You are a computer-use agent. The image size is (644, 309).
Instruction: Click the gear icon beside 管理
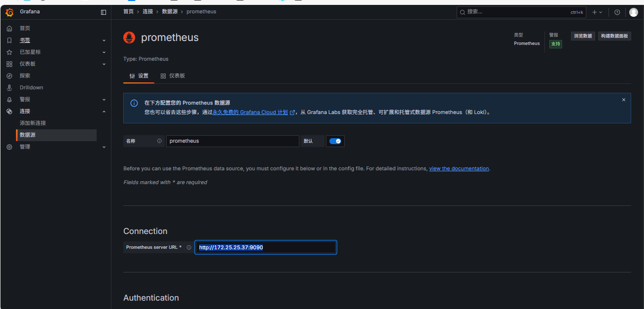9,147
